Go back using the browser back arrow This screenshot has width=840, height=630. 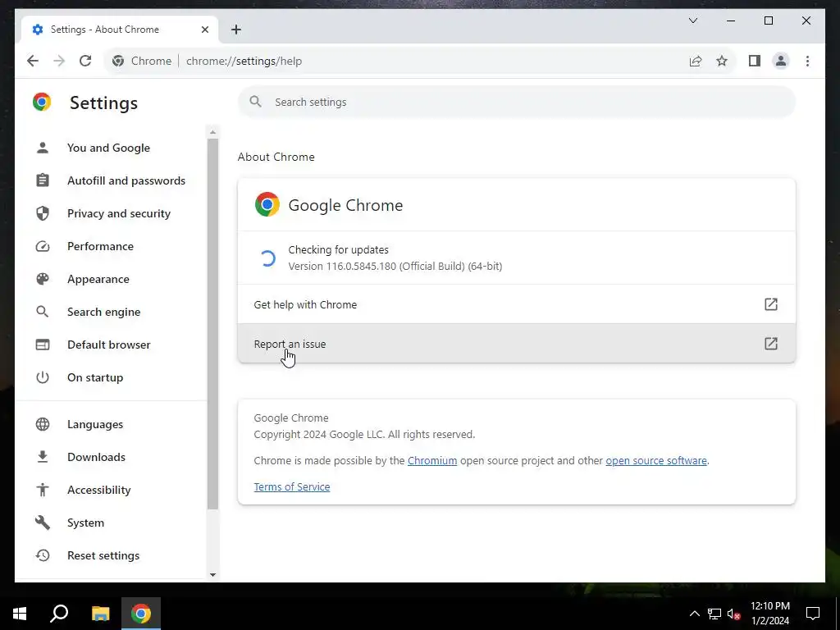pyautogui.click(x=33, y=61)
